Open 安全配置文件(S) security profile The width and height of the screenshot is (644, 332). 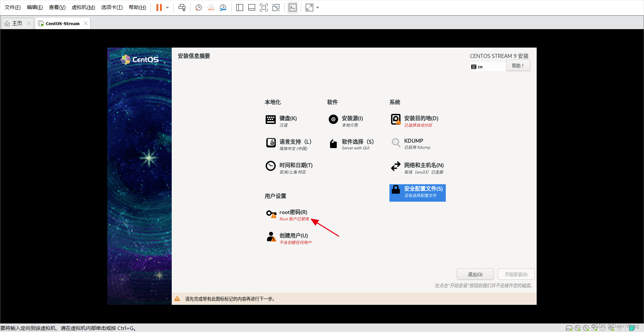[417, 193]
